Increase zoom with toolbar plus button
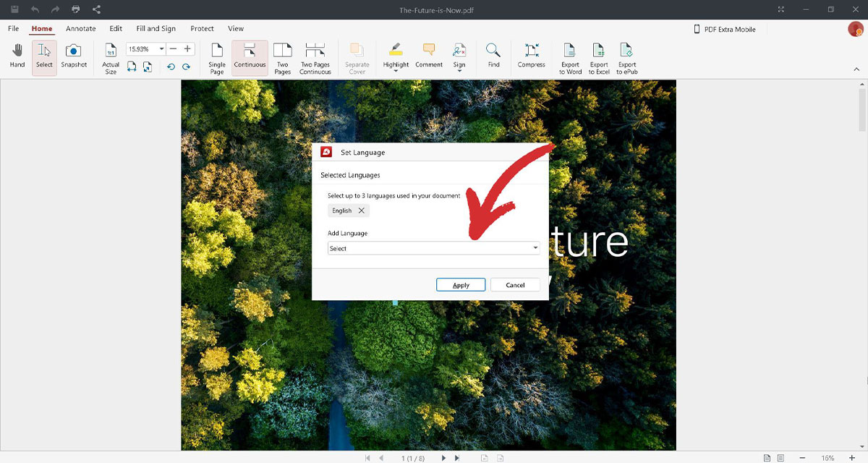 click(187, 49)
